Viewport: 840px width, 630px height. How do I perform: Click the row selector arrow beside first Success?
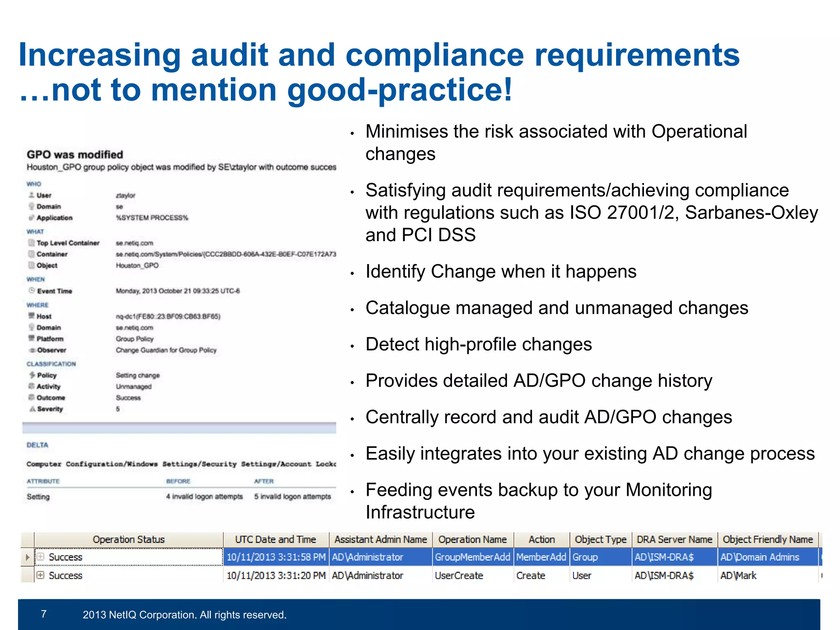27,557
